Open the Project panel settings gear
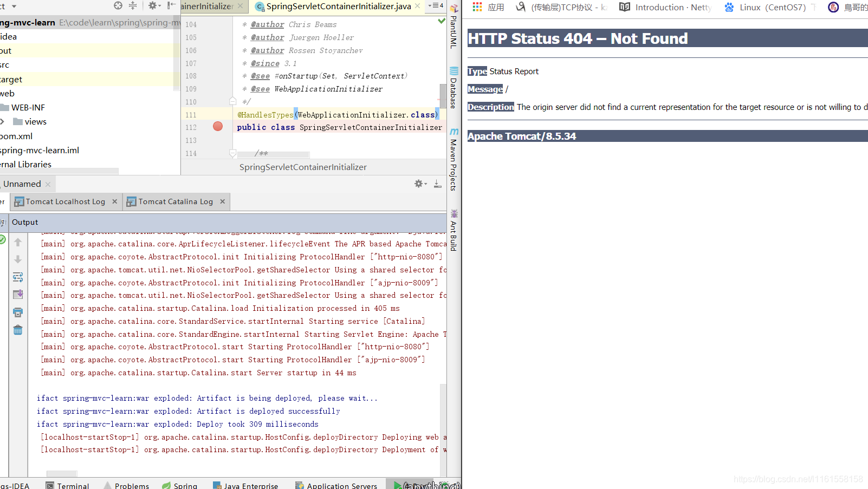 coord(153,5)
